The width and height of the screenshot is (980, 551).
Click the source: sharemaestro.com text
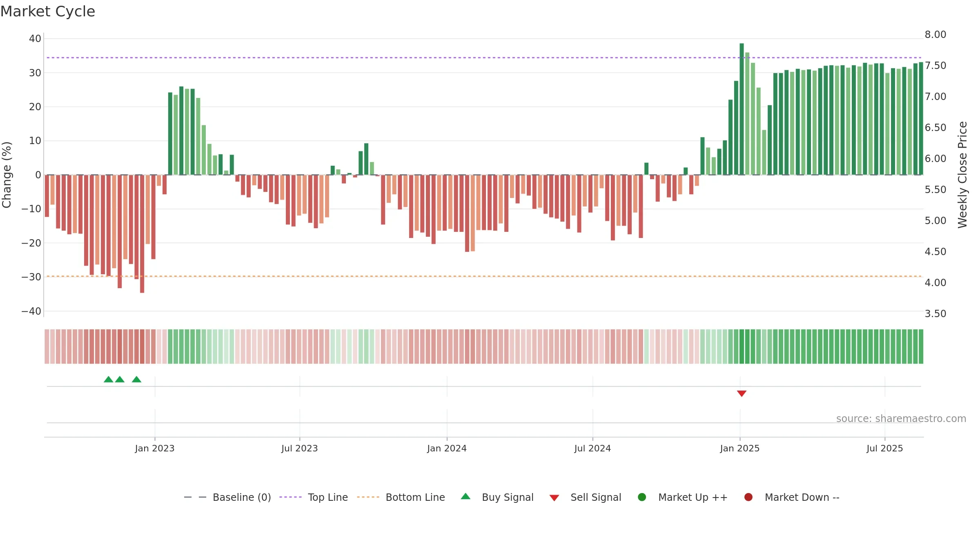point(901,418)
